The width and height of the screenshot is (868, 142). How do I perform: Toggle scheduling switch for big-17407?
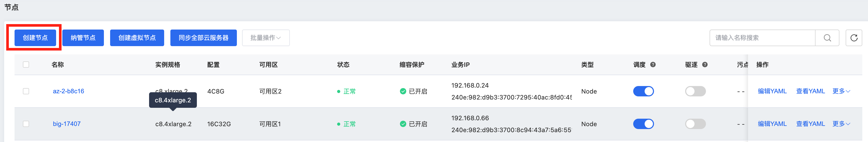coord(643,124)
